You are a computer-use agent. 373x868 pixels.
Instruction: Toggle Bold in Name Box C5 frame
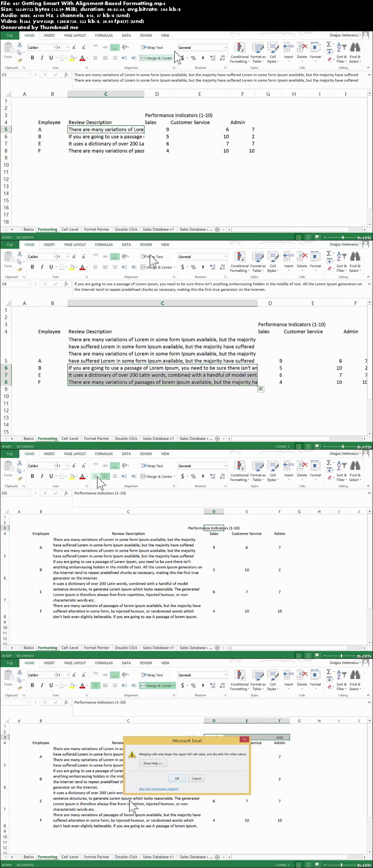[x=32, y=57]
